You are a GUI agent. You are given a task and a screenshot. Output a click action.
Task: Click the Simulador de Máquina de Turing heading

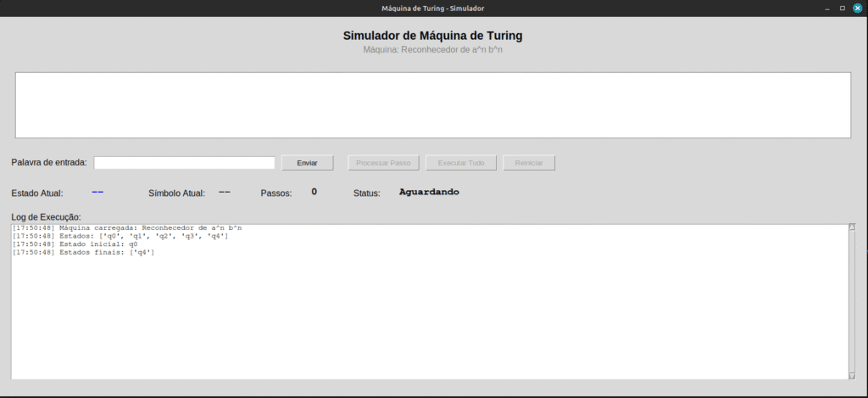click(x=432, y=36)
